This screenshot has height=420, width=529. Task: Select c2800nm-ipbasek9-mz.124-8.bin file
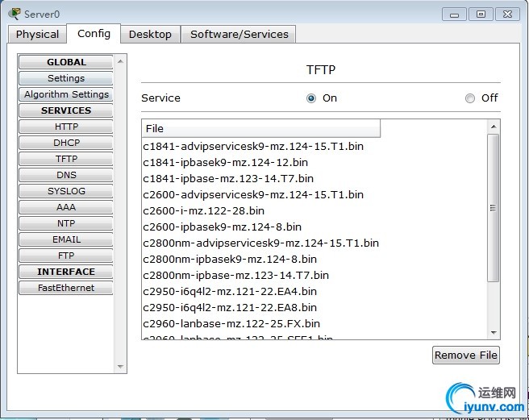click(230, 259)
